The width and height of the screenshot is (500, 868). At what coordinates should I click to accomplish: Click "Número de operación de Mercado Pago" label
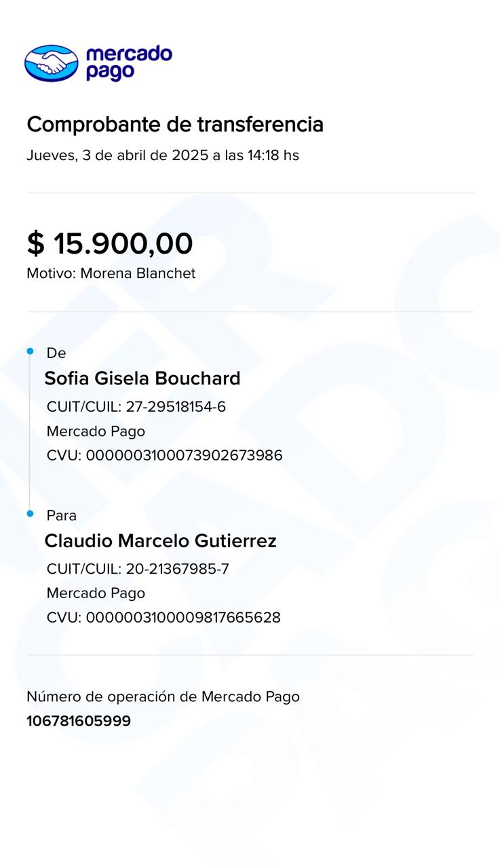click(x=163, y=696)
